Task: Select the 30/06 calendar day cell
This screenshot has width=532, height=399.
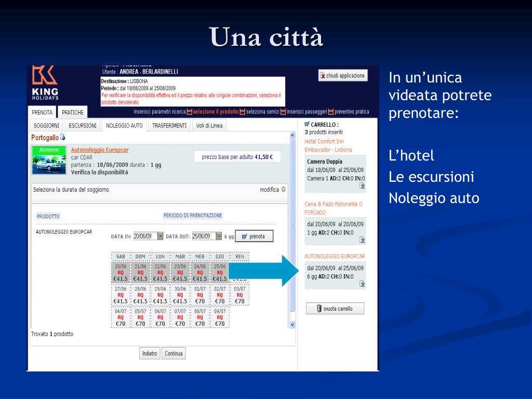Action: [180, 295]
